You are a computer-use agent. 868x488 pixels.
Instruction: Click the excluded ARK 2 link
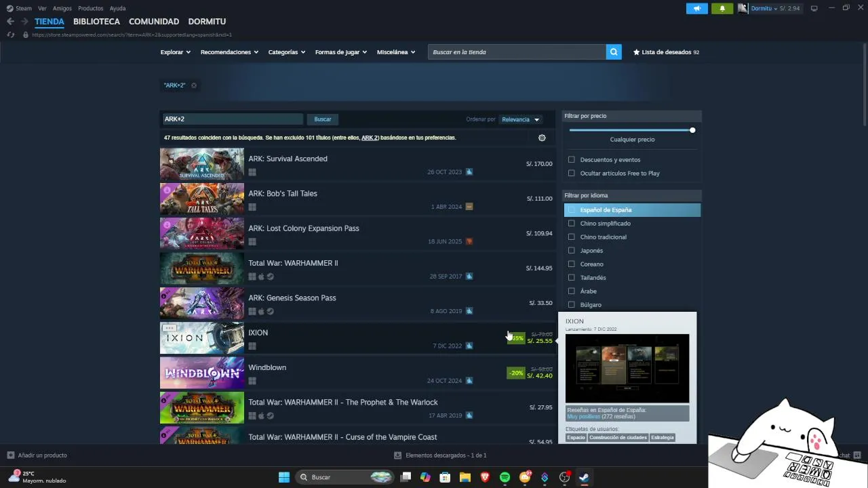pyautogui.click(x=370, y=138)
